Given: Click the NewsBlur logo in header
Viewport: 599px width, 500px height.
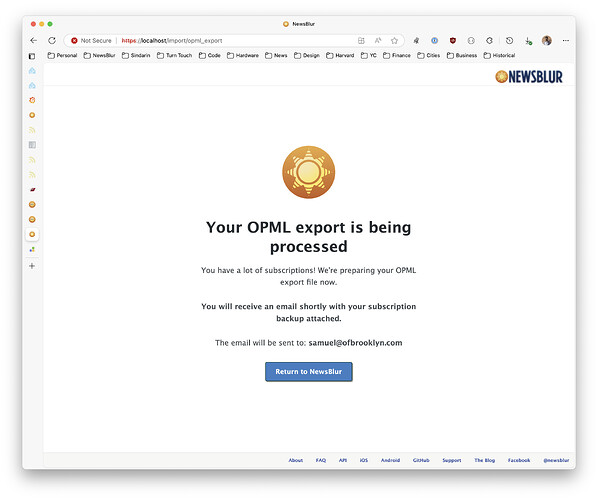Looking at the screenshot, I should click(x=529, y=77).
